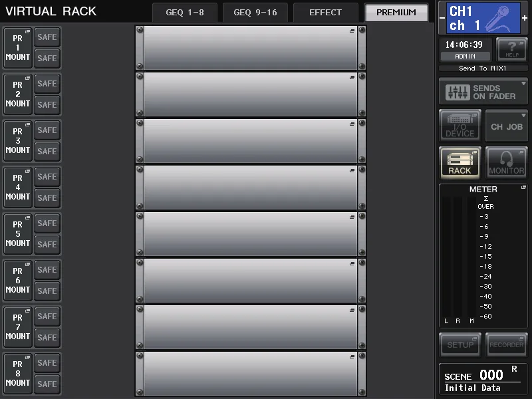Toggle lower SAFE for PR 1

tap(47, 58)
